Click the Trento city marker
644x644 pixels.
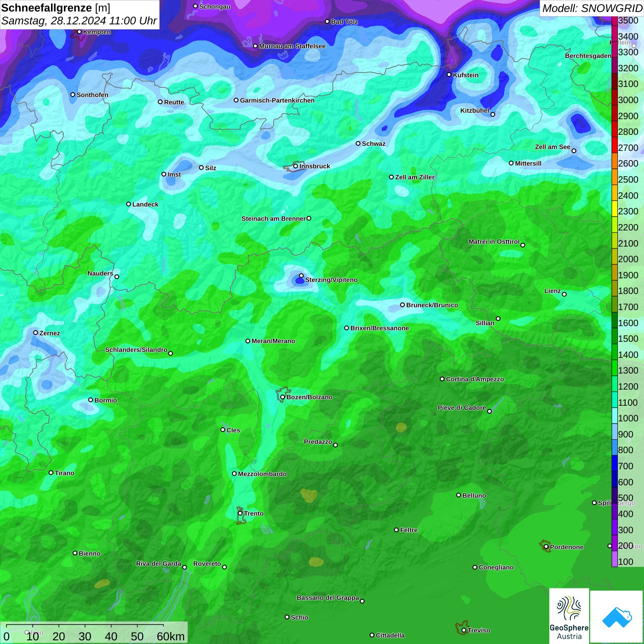click(240, 513)
